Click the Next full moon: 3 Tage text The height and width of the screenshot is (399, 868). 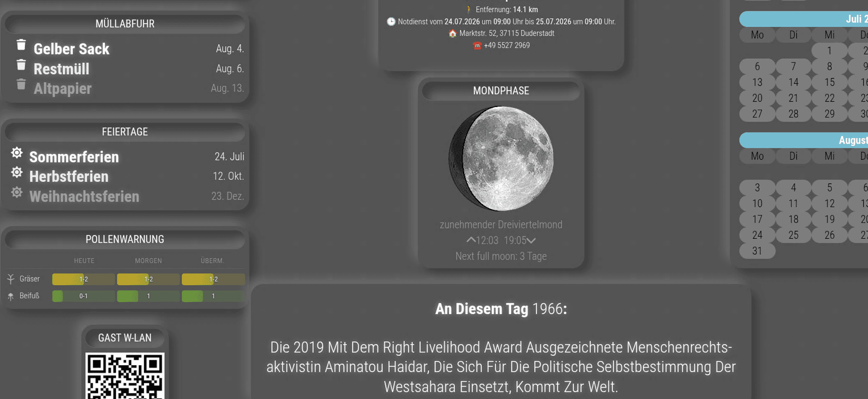point(501,256)
